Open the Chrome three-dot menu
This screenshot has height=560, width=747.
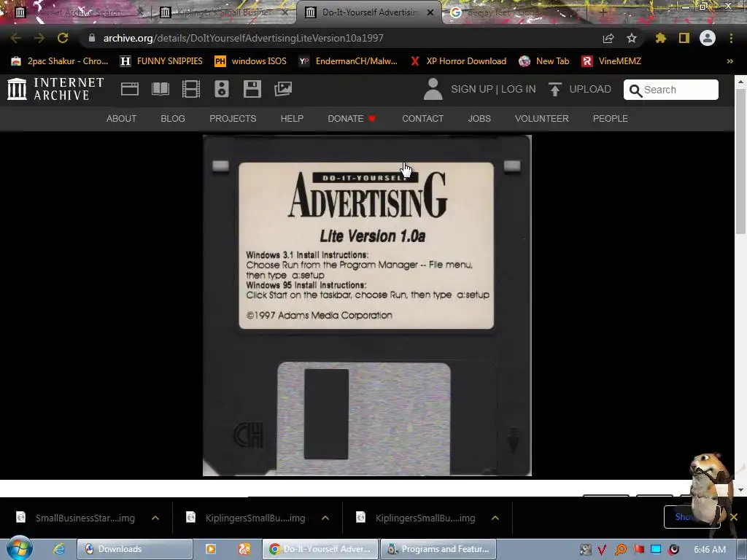[x=731, y=38]
